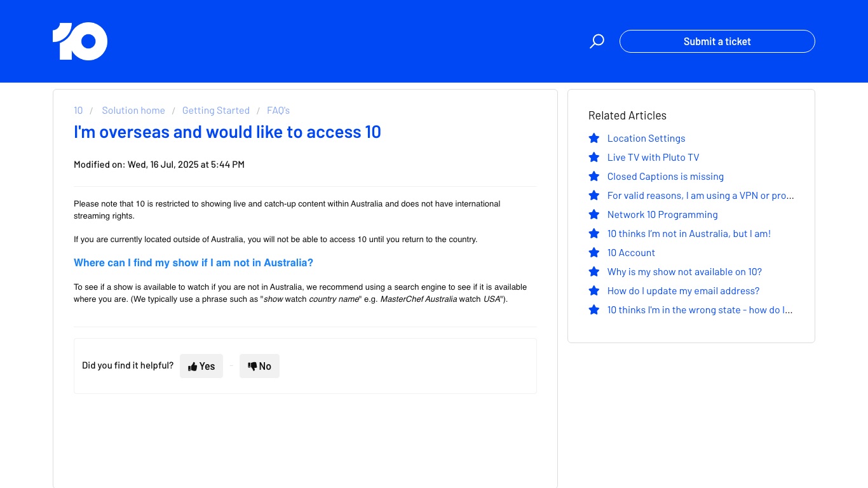Viewport: 868px width, 488px height.
Task: Click the Modified on date text
Action: pos(159,165)
